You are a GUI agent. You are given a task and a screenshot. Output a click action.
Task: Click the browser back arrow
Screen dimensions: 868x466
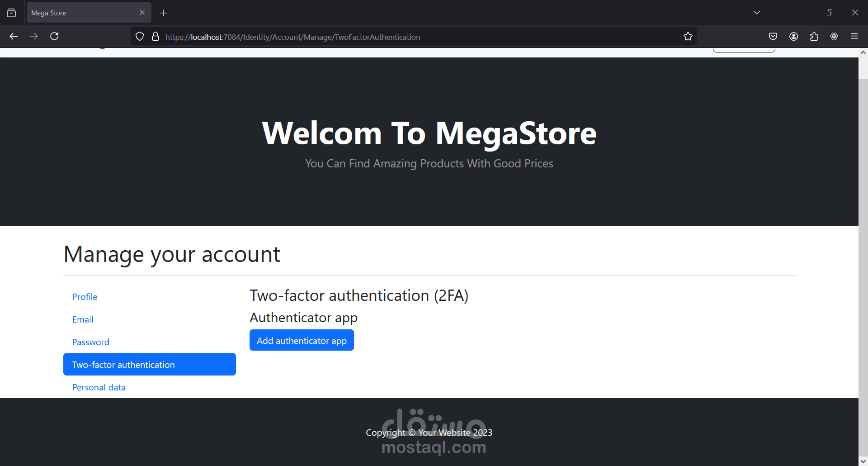tap(14, 36)
